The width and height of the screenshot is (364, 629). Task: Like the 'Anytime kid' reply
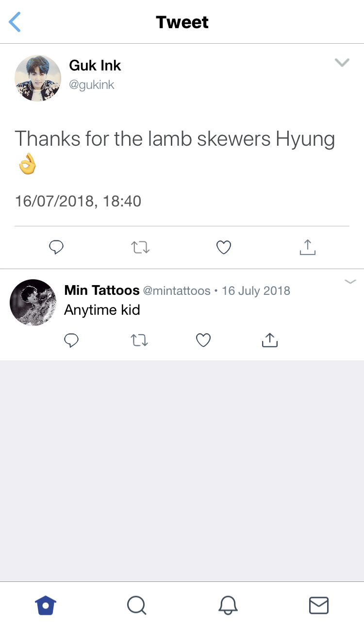(x=203, y=341)
